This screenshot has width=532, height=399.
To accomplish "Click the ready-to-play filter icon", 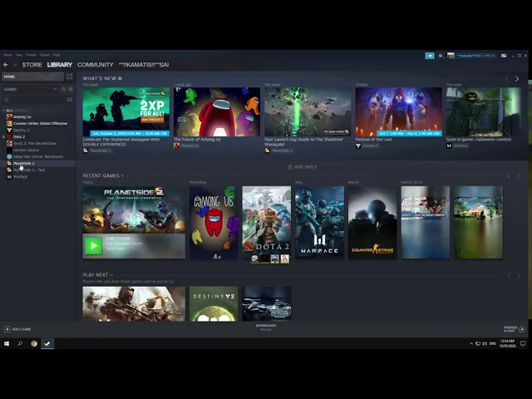I will pyautogui.click(x=71, y=89).
